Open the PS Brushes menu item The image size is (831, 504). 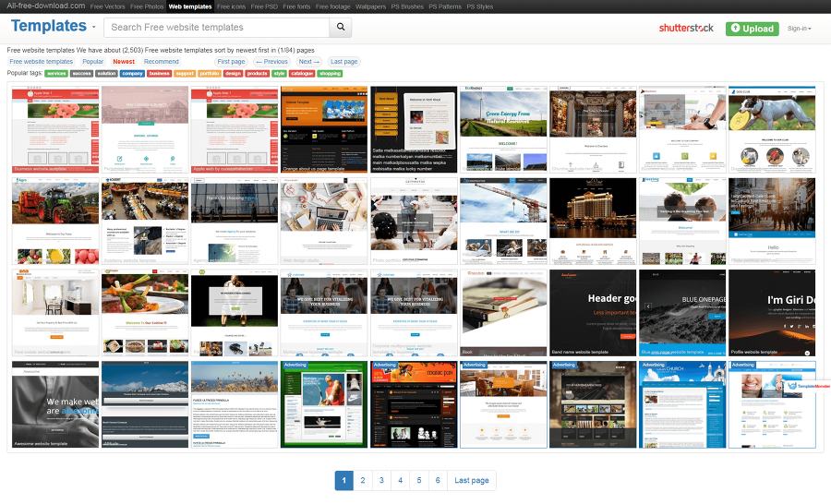(x=407, y=6)
